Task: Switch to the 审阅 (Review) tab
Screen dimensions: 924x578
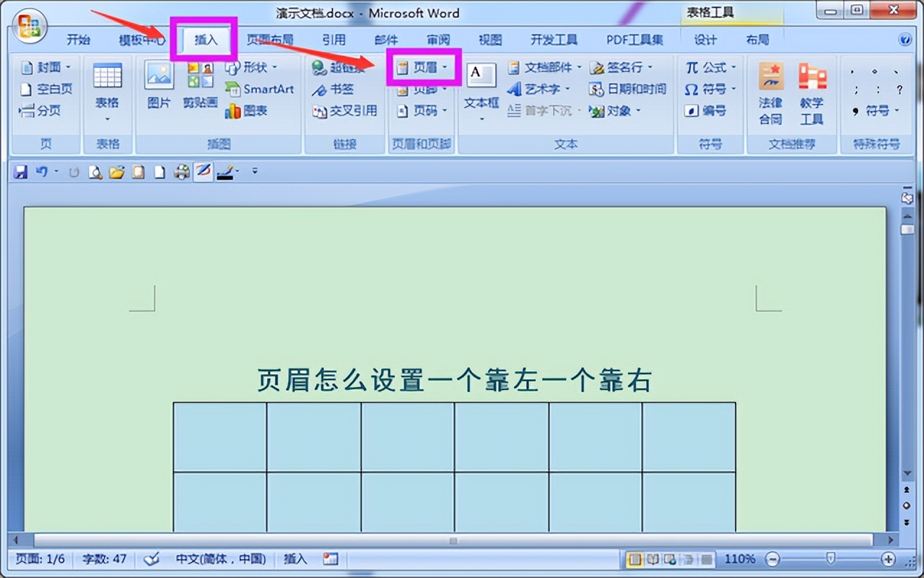Action: coord(438,40)
